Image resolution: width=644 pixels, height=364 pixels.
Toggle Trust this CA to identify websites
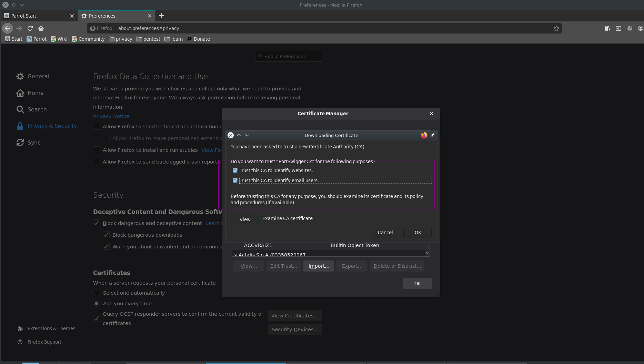pyautogui.click(x=235, y=170)
